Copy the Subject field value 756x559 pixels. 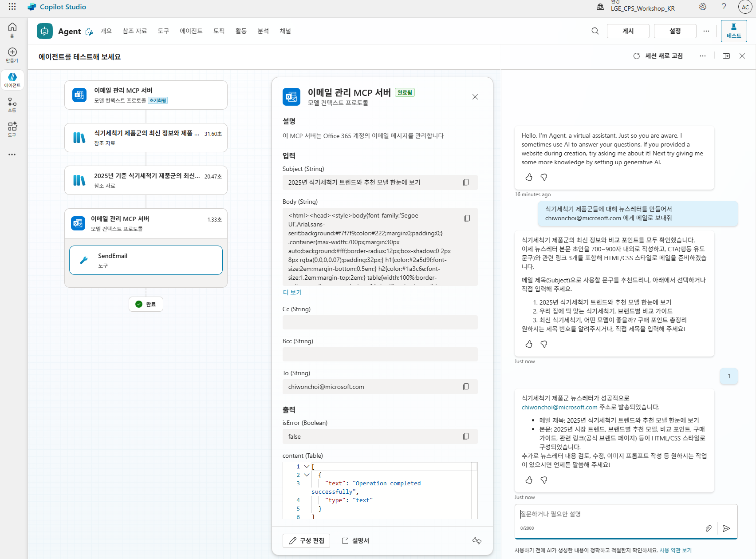[x=466, y=182]
